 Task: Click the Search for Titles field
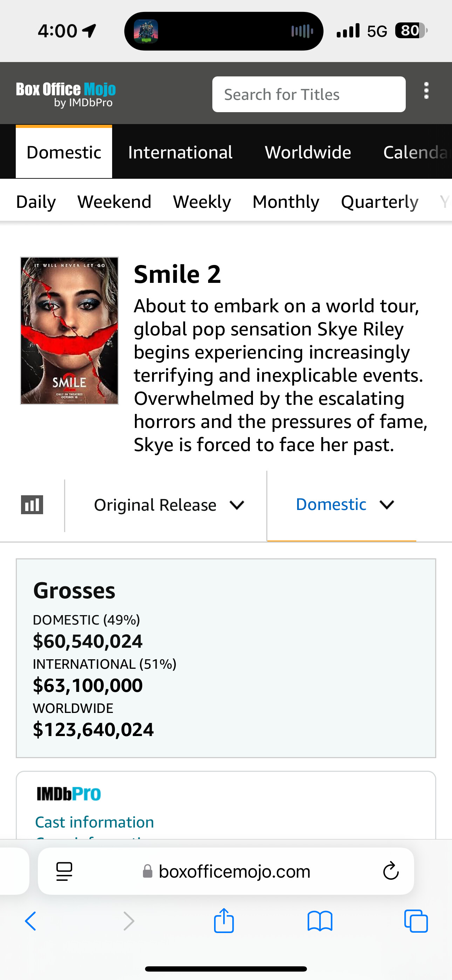[x=309, y=94]
